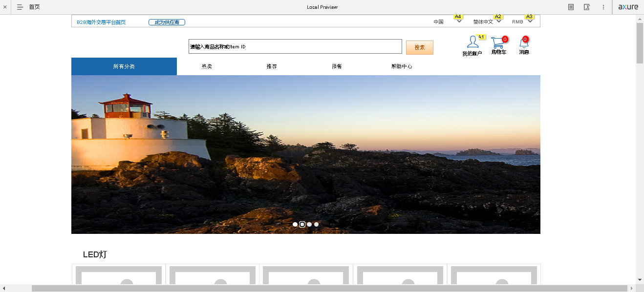This screenshot has height=292, width=644.
Task: Click the vertical scrollbar down arrow
Action: tap(640, 280)
